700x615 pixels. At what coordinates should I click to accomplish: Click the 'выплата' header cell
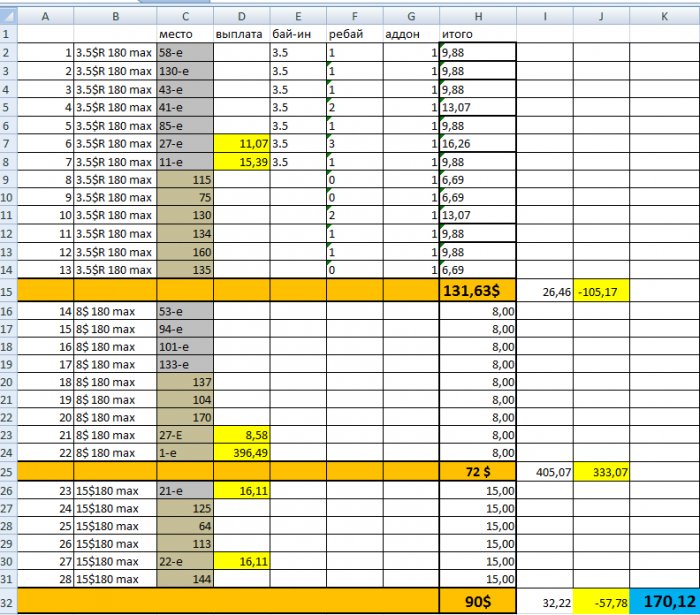pos(242,34)
